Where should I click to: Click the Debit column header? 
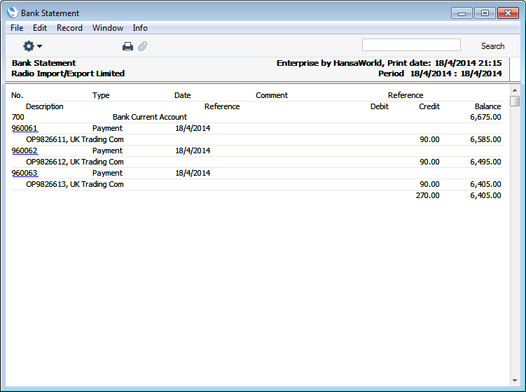(x=379, y=107)
